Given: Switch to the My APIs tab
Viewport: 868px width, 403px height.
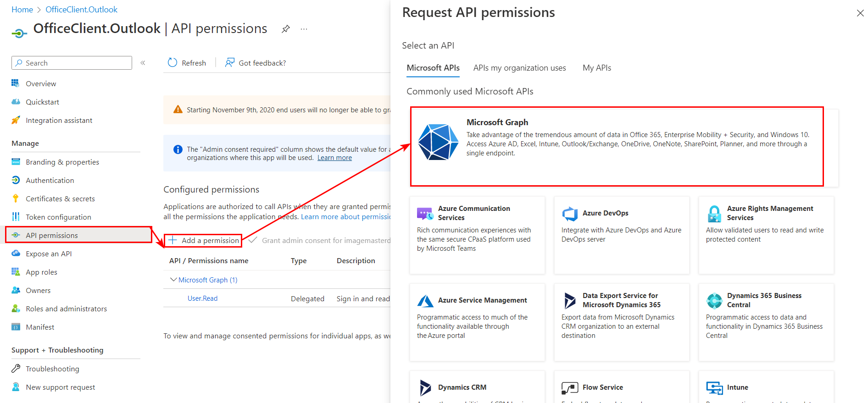Looking at the screenshot, I should click(x=597, y=68).
